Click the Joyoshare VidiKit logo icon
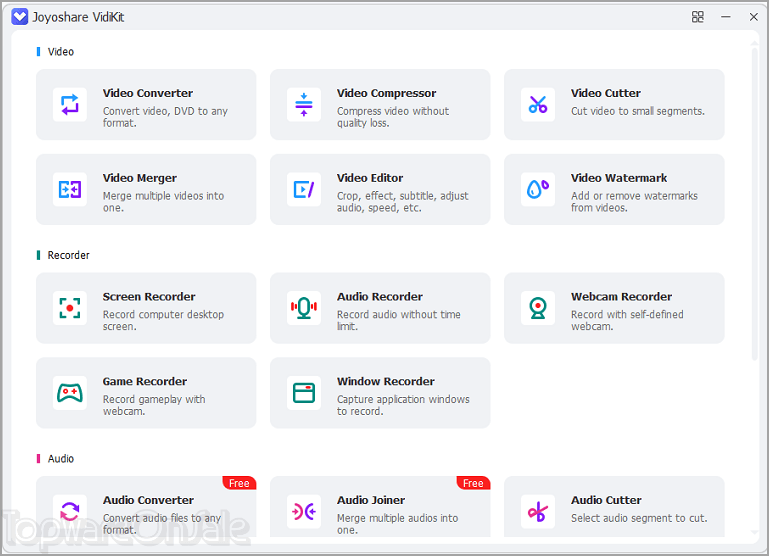Image resolution: width=769 pixels, height=556 pixels. click(x=20, y=17)
